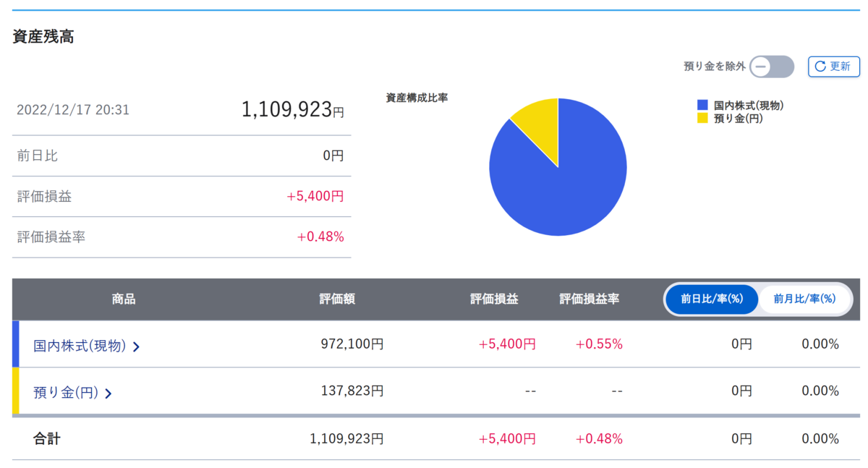
Task: Open the 預り金(円) link
Action: [66, 393]
